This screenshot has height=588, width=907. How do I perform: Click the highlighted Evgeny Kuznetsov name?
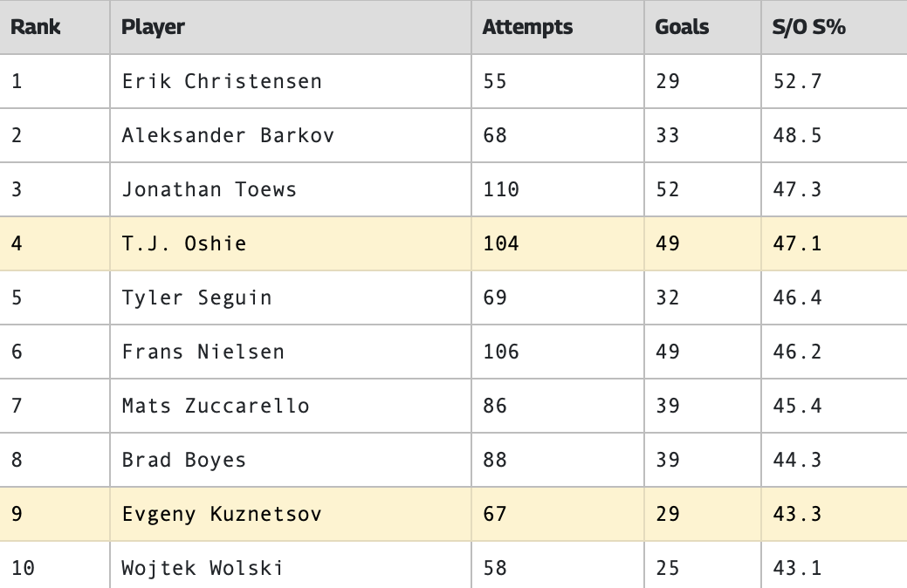click(x=222, y=514)
